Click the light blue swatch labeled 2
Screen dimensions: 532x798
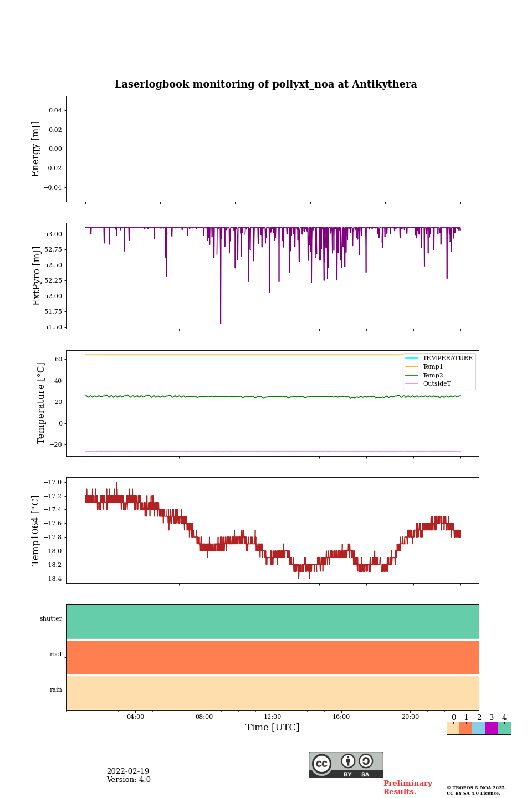[x=479, y=728]
